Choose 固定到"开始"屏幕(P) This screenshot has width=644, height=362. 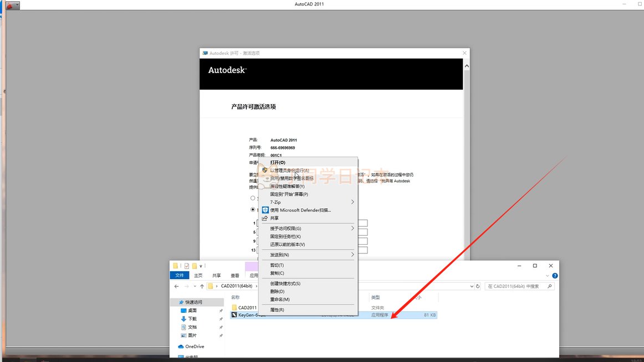click(x=289, y=194)
